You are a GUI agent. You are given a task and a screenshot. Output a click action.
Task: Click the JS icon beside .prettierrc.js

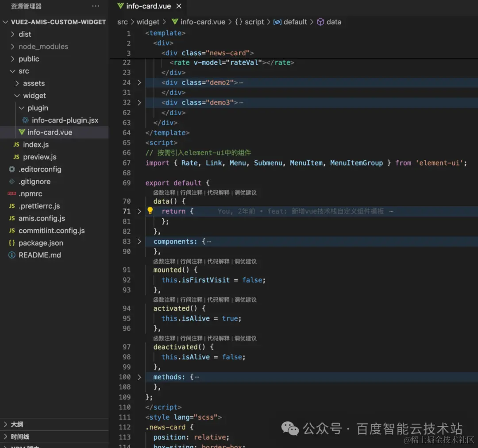pos(12,206)
